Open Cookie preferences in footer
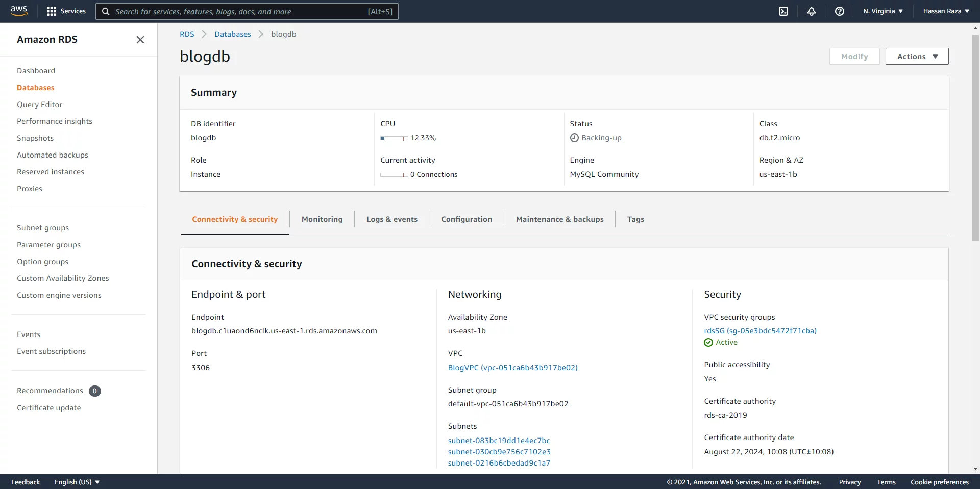Viewport: 980px width, 489px height. click(940, 482)
